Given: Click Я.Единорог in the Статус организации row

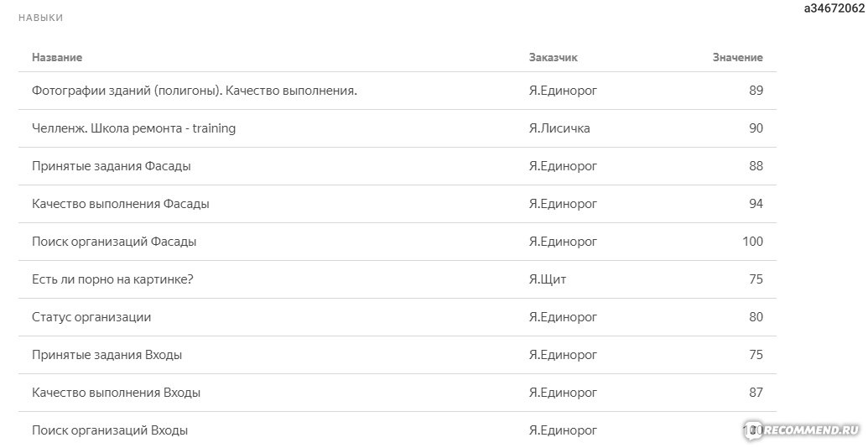Looking at the screenshot, I should pyautogui.click(x=563, y=317).
